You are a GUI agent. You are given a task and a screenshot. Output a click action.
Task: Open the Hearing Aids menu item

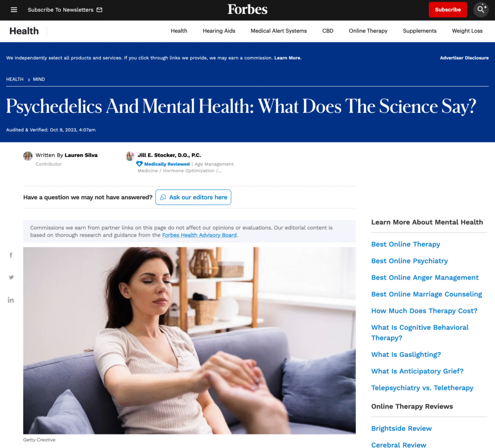tap(219, 31)
